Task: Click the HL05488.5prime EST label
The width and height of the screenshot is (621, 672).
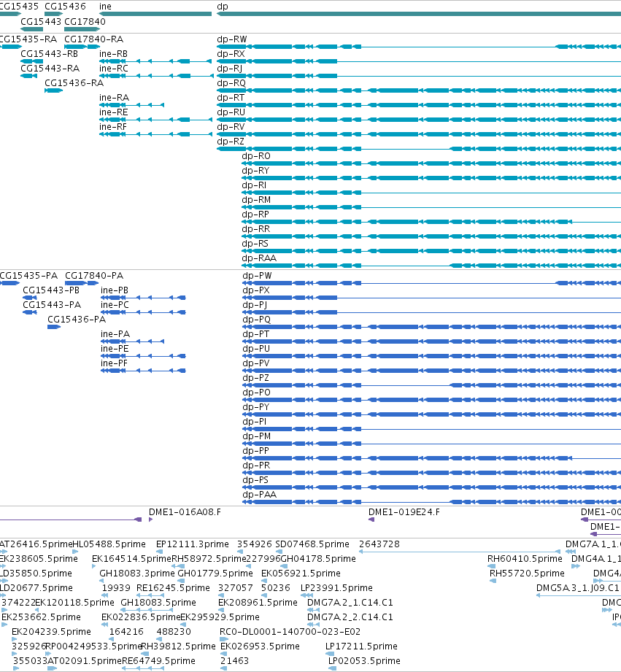Action: click(x=109, y=544)
